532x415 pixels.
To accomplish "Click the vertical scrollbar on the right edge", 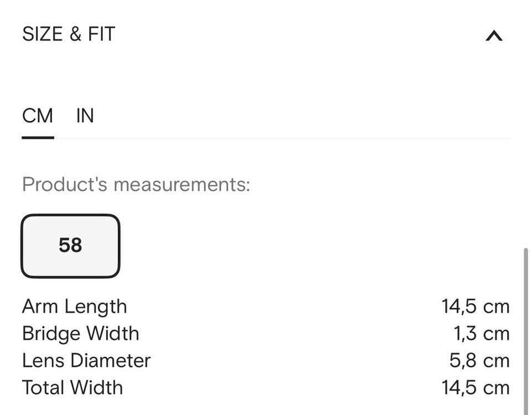I will point(526,331).
